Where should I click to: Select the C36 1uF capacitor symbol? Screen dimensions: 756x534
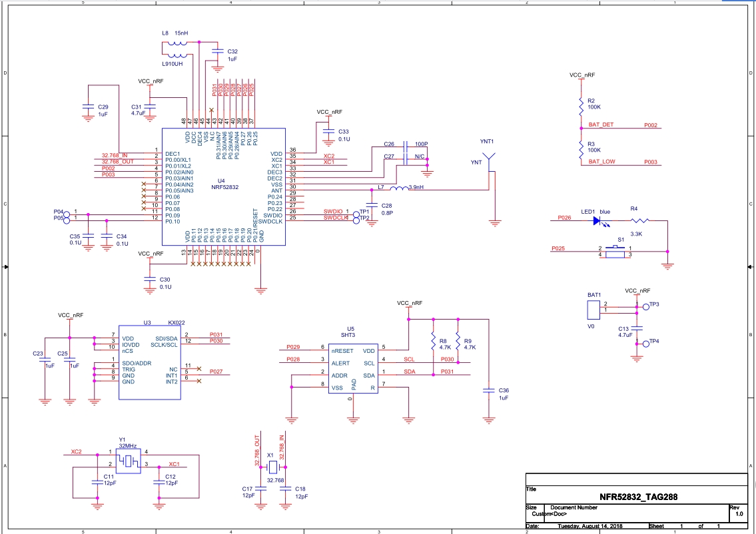[489, 390]
